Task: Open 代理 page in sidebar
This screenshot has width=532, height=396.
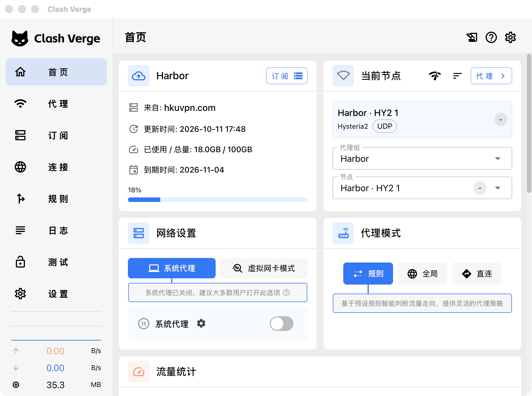Action: pos(56,104)
